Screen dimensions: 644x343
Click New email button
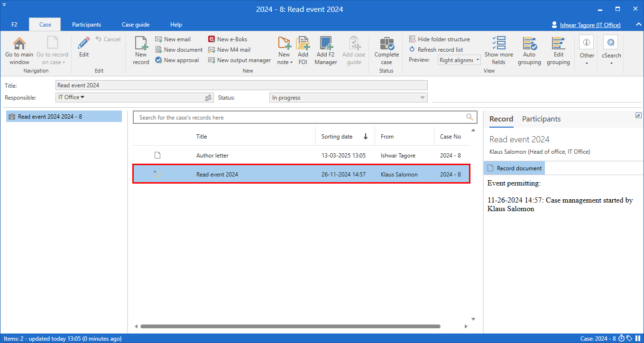pyautogui.click(x=173, y=39)
